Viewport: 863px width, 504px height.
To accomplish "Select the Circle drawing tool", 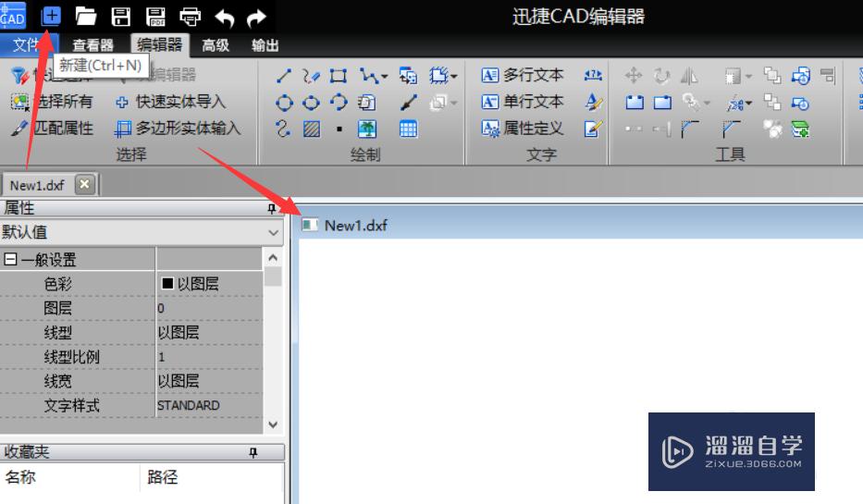I will click(284, 103).
